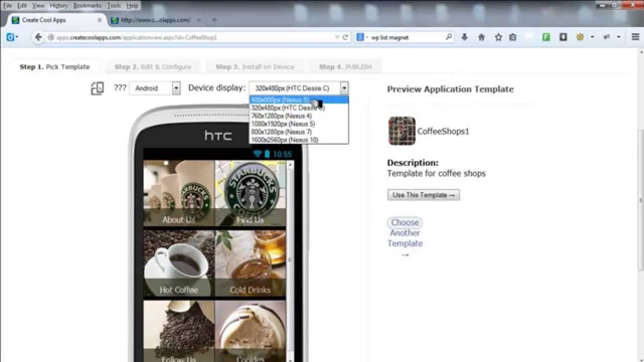The image size is (644, 362).
Task: Select Step 2 Edit & Configure tab
Action: point(153,67)
